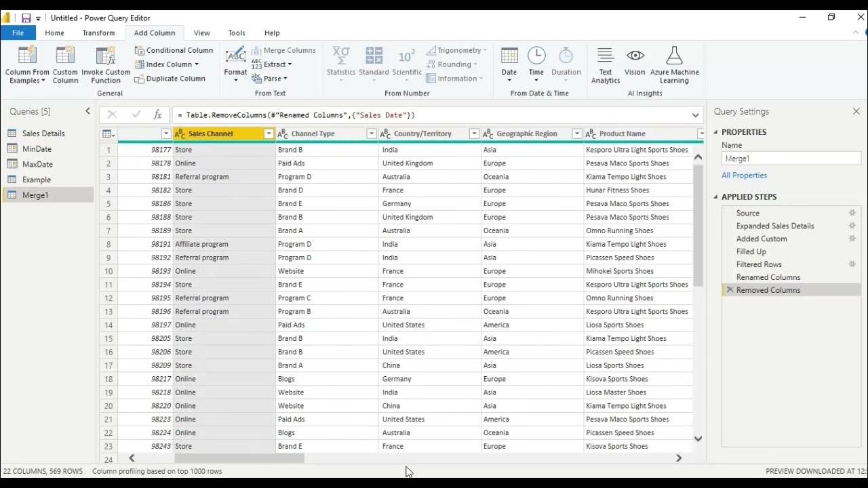The width and height of the screenshot is (868, 488).
Task: Click the Save icon in title bar
Action: click(x=26, y=18)
